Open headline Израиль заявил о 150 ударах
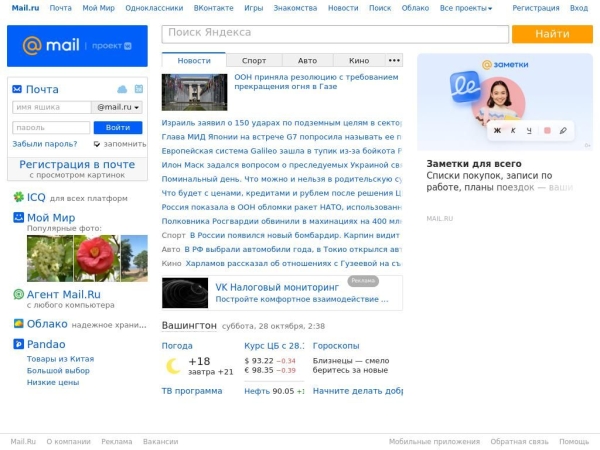600x450 pixels. point(281,123)
